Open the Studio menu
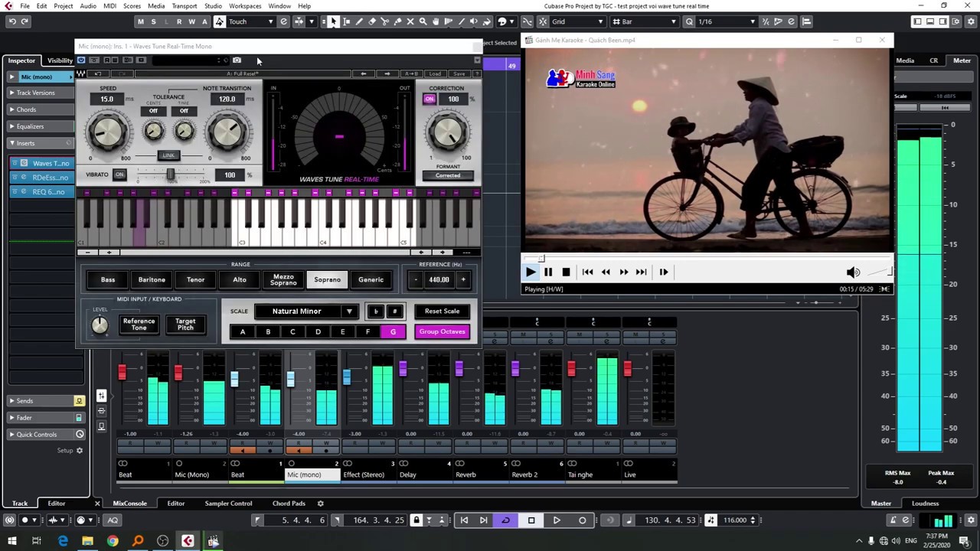The width and height of the screenshot is (980, 551). tap(213, 6)
